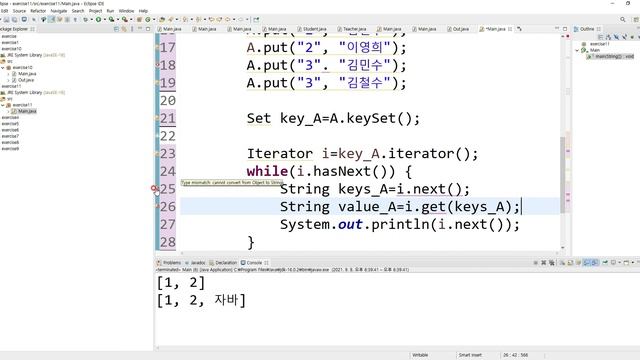Switch to the Teacher.java editor tab
This screenshot has width=640, height=360.
(x=352, y=29)
